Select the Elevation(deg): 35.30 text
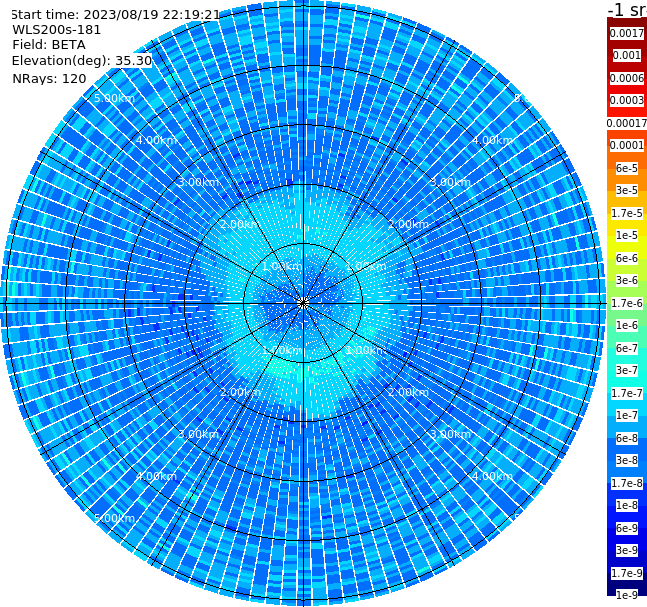 (82, 61)
